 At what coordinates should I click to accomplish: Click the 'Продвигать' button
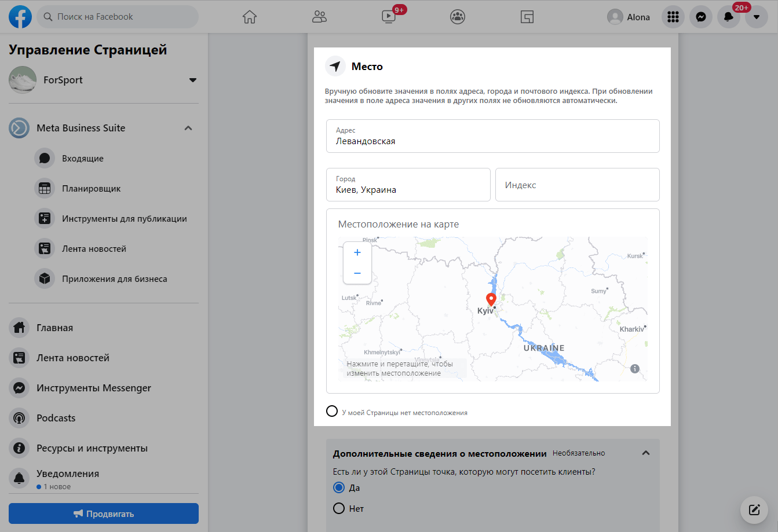(x=104, y=513)
